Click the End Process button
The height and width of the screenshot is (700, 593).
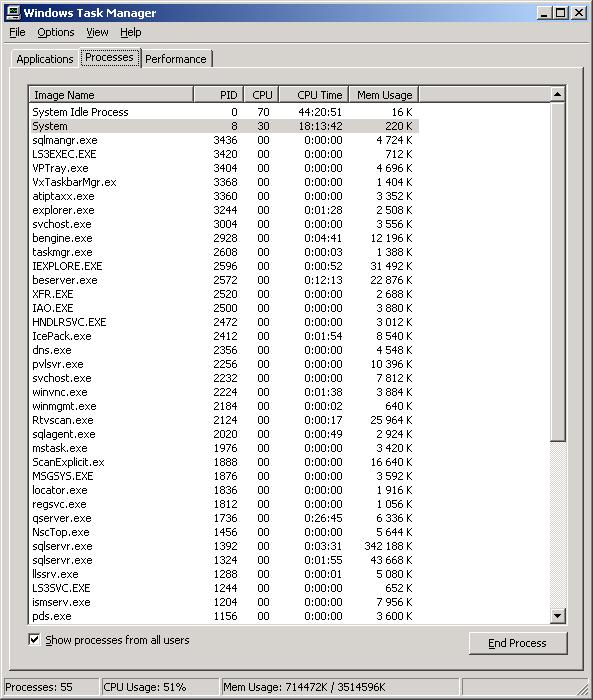point(518,643)
